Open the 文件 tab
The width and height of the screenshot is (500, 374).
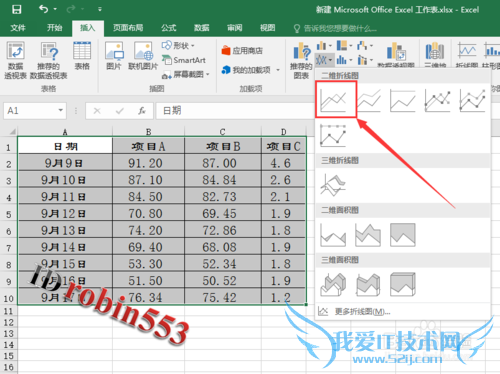pyautogui.click(x=18, y=28)
